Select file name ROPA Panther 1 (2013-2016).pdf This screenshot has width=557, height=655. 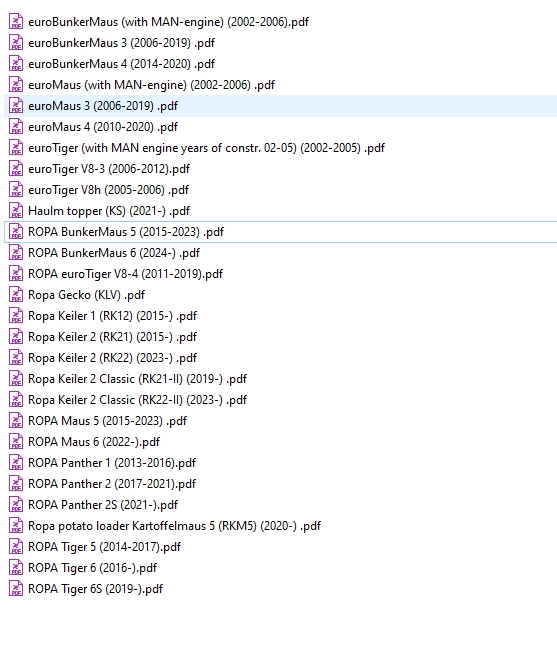(x=112, y=463)
